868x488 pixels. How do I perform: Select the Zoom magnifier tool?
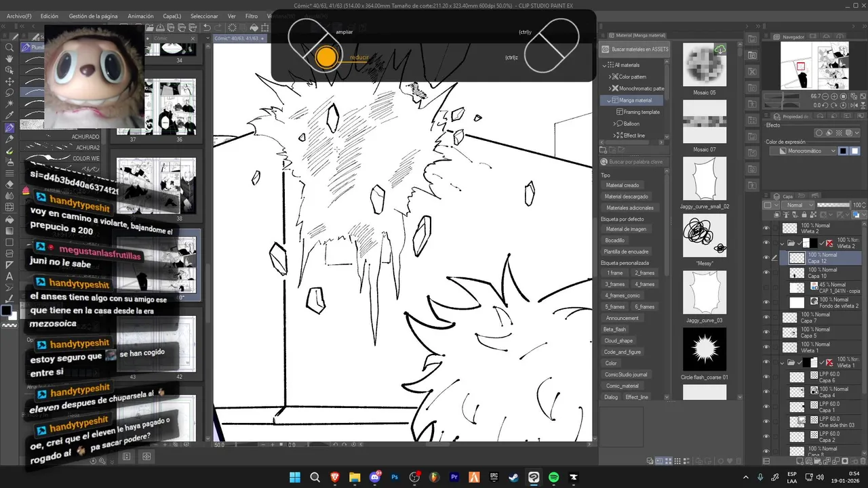[9, 47]
